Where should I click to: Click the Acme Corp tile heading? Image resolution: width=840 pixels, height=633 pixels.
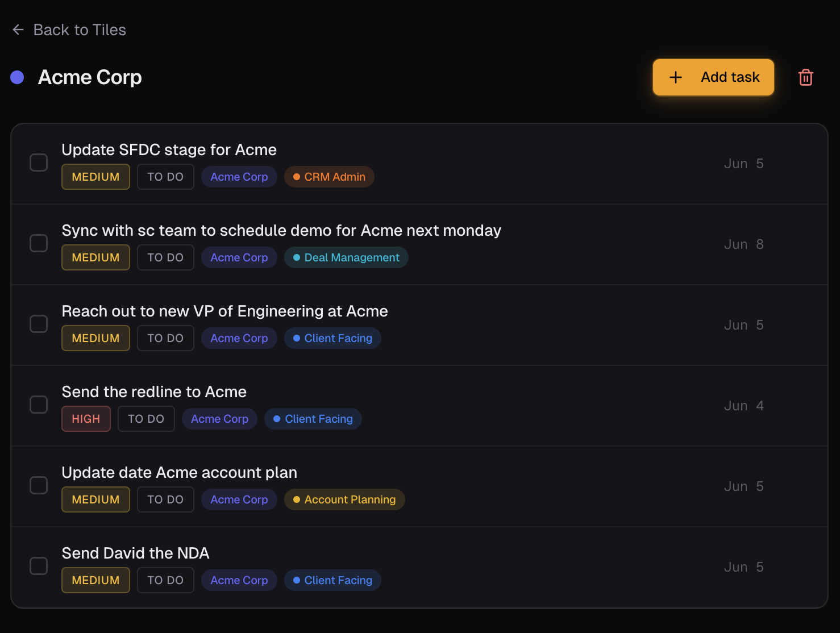(x=90, y=77)
